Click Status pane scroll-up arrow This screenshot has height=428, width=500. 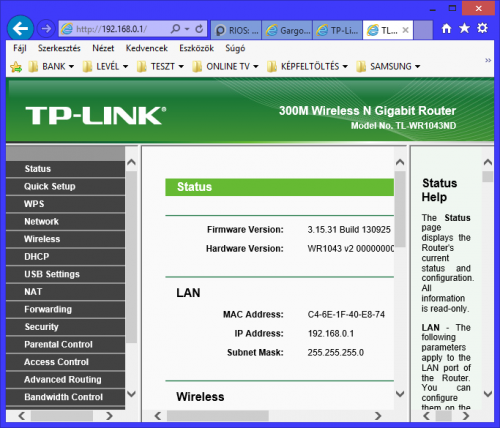tap(400, 162)
